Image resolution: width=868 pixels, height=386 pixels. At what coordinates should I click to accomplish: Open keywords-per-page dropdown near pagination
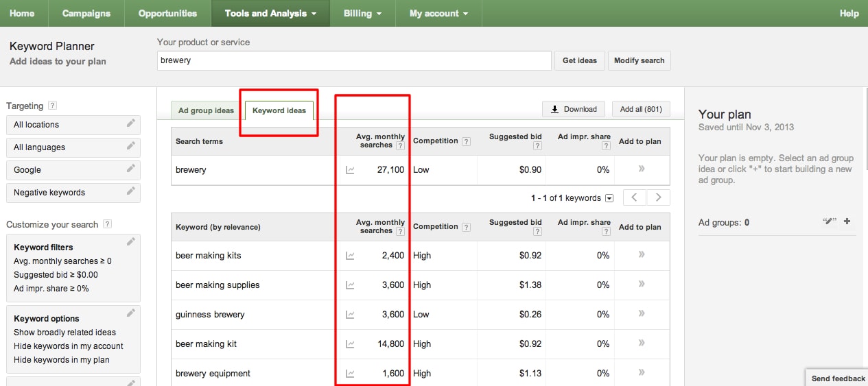point(609,198)
